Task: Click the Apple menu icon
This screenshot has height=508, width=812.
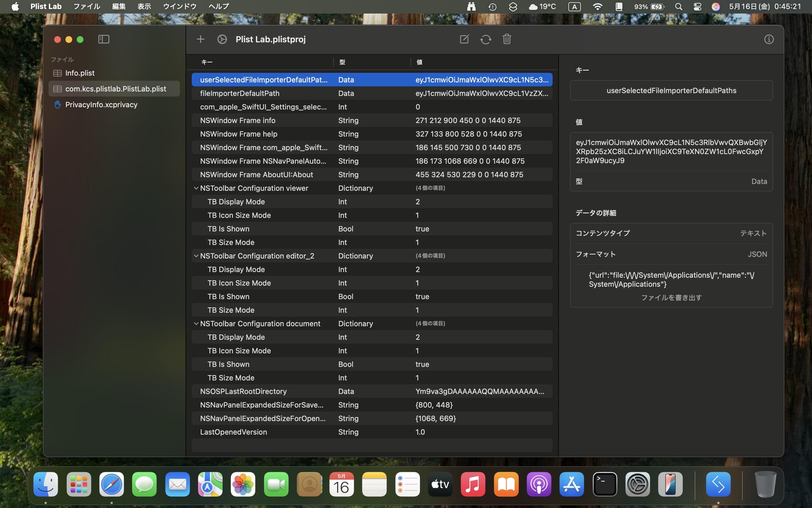Action: [15, 6]
